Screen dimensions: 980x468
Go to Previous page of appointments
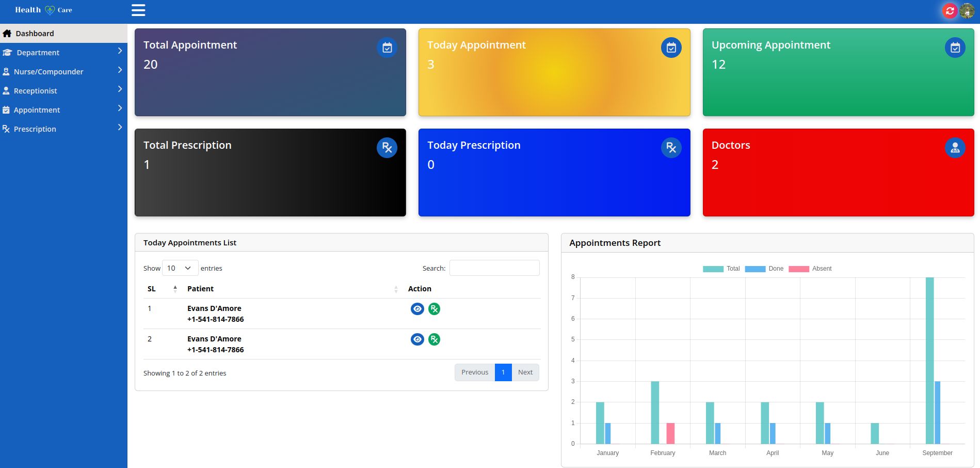pos(475,372)
